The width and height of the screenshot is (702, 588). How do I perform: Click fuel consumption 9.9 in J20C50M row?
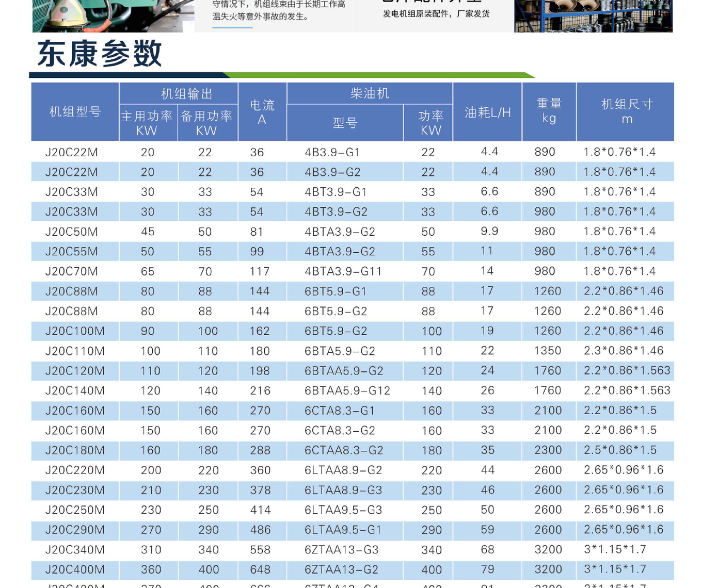[489, 231]
